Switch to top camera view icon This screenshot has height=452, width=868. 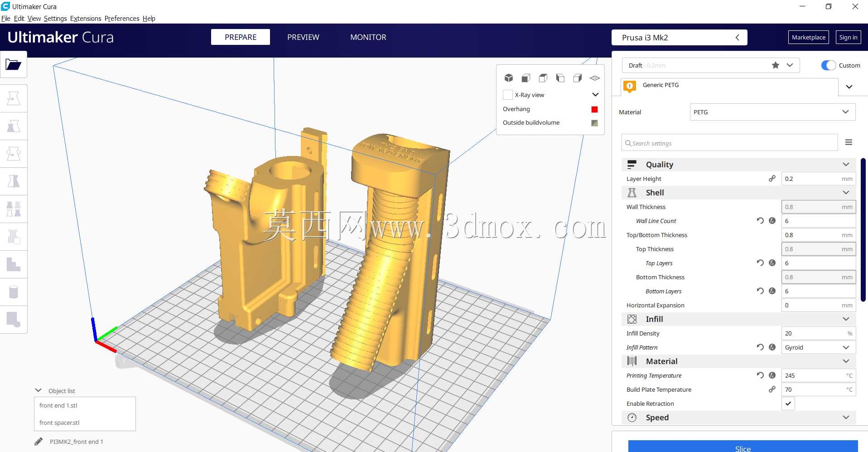coord(543,78)
